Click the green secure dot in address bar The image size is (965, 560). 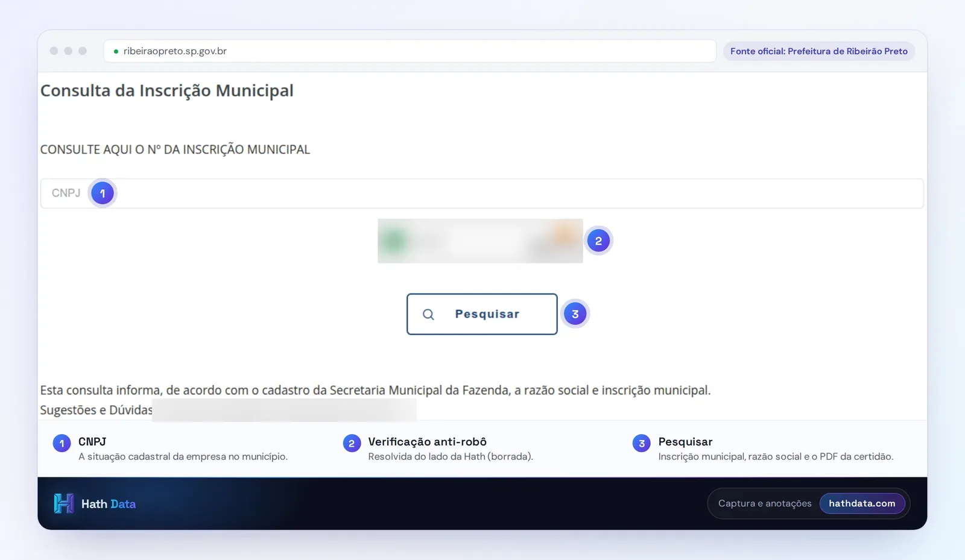(x=116, y=51)
